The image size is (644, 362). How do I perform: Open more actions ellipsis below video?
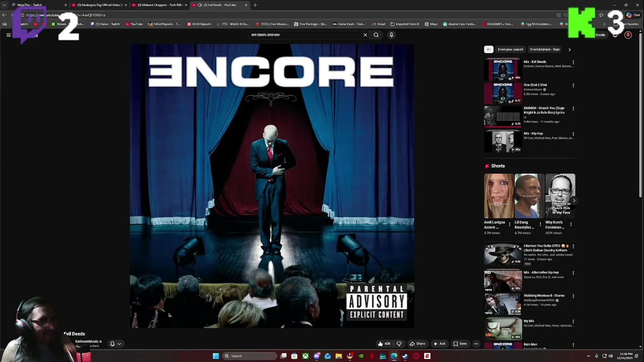(476, 344)
